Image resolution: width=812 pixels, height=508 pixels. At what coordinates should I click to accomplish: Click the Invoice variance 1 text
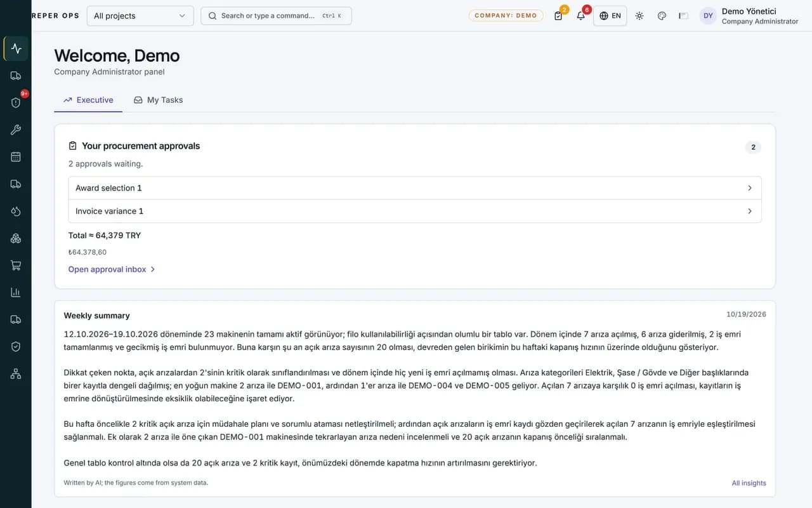[110, 211]
